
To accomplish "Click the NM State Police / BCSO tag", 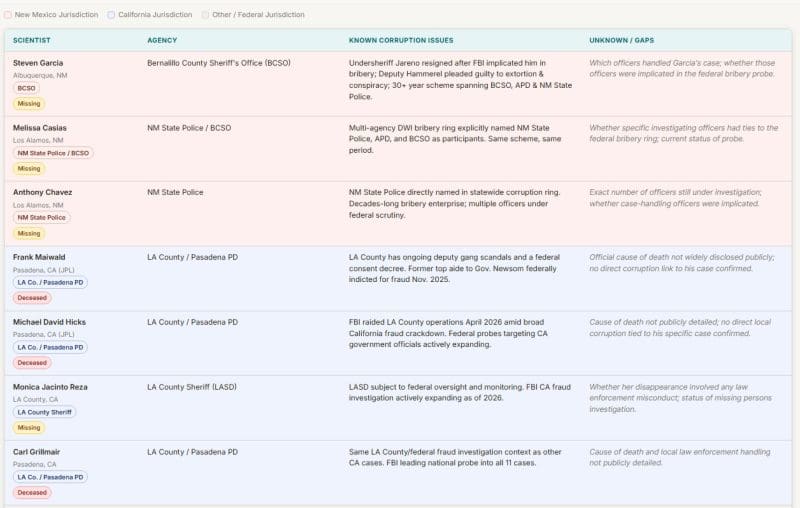I will pyautogui.click(x=53, y=153).
